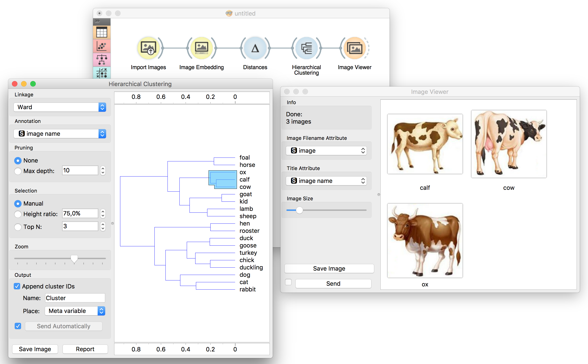Click the cluster Name input field
The height and width of the screenshot is (364, 588).
click(75, 298)
